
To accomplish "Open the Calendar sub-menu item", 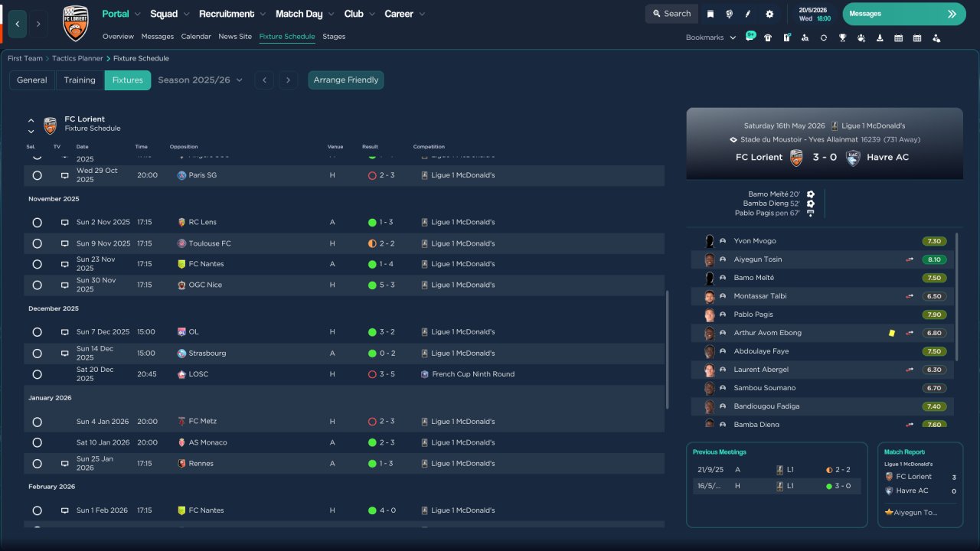I will 196,37.
